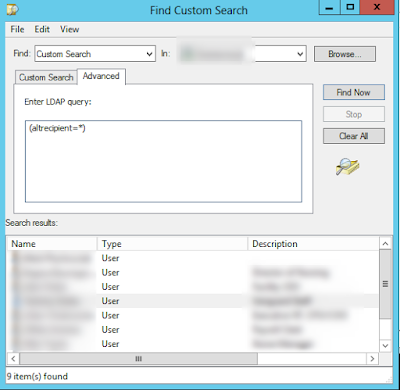
Task: Switch to the Custom Search tab
Action: pos(46,77)
